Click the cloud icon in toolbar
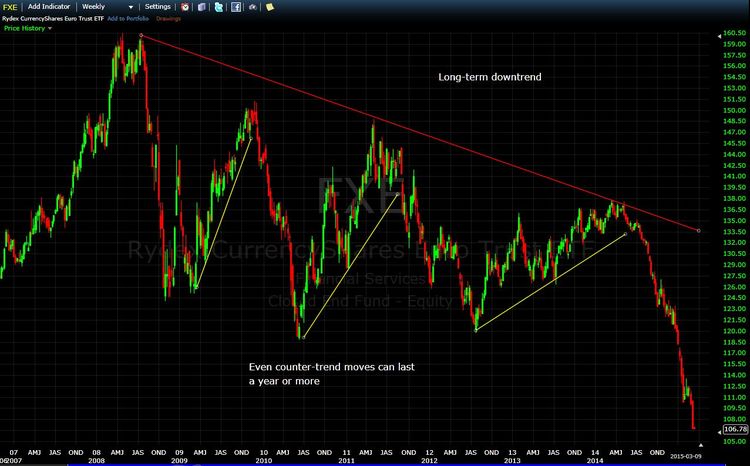This screenshot has width=750, height=466. [252, 6]
